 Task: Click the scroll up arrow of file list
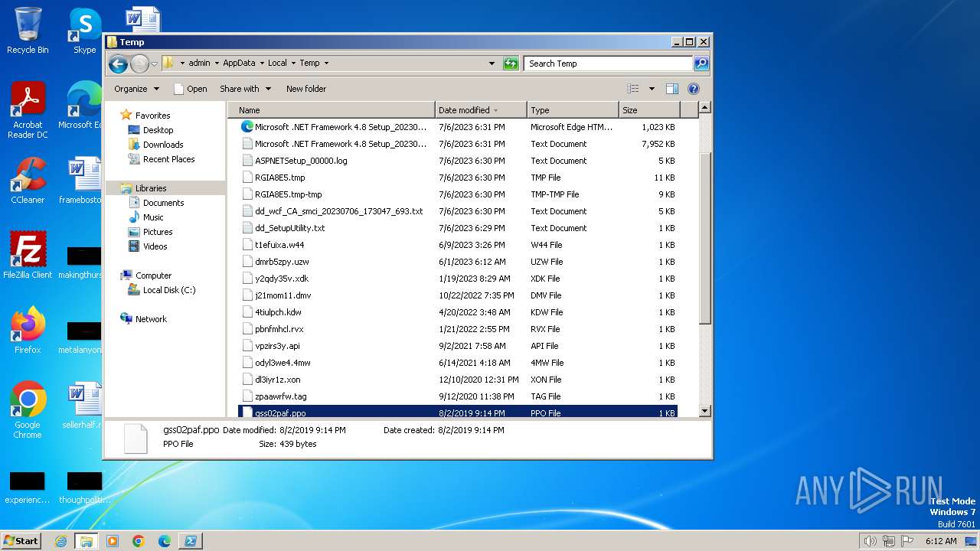[705, 109]
